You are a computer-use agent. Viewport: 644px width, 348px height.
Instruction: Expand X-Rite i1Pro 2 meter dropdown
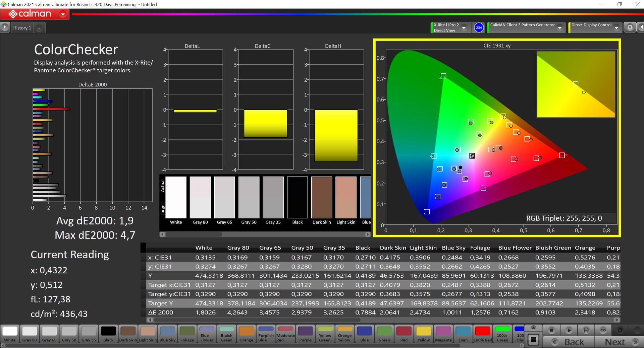pyautogui.click(x=464, y=28)
